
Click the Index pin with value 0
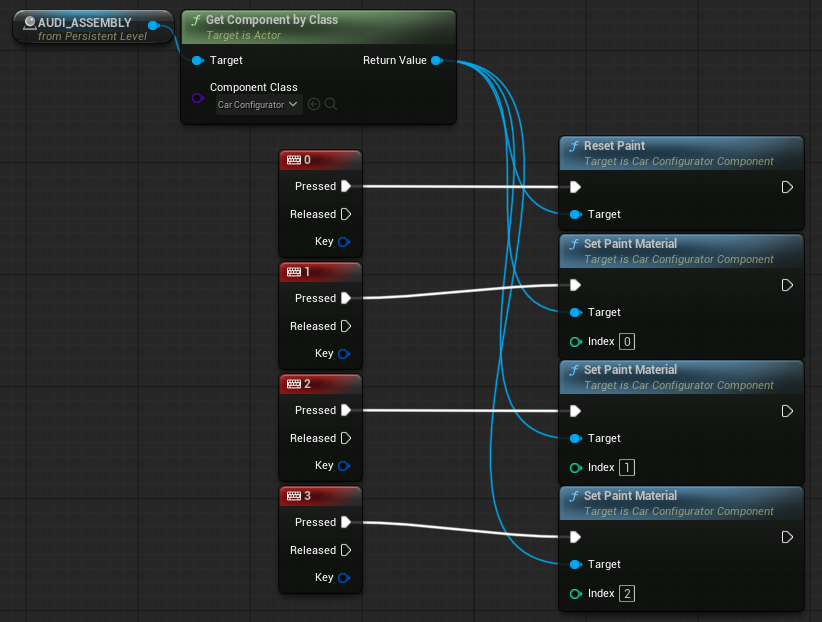tap(576, 342)
